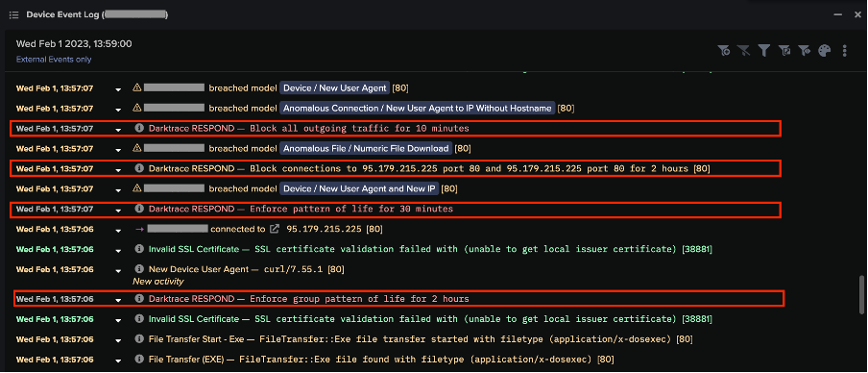Click the list icon beside Device Event Log
This screenshot has height=373, width=868.
pyautogui.click(x=14, y=15)
